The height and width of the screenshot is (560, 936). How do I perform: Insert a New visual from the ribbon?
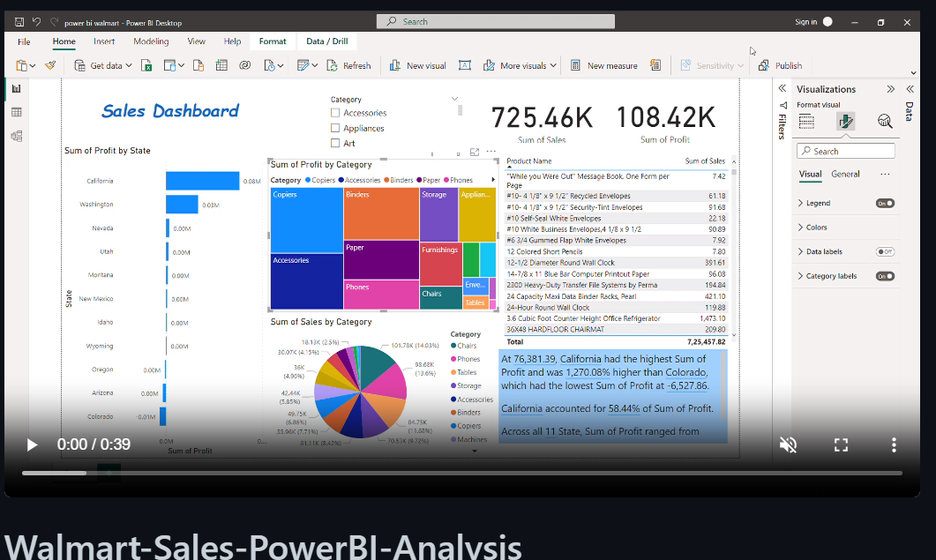(x=416, y=65)
